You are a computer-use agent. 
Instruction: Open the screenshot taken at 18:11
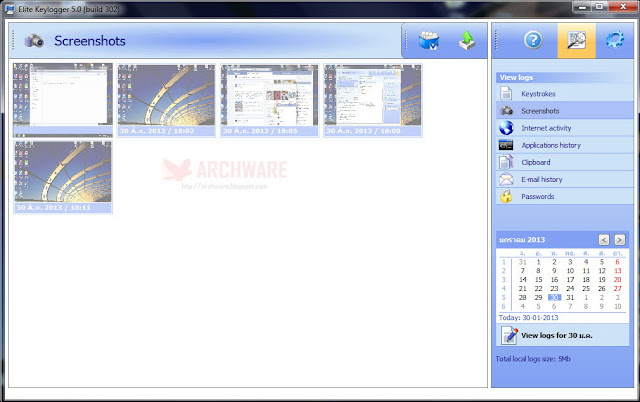click(x=63, y=176)
